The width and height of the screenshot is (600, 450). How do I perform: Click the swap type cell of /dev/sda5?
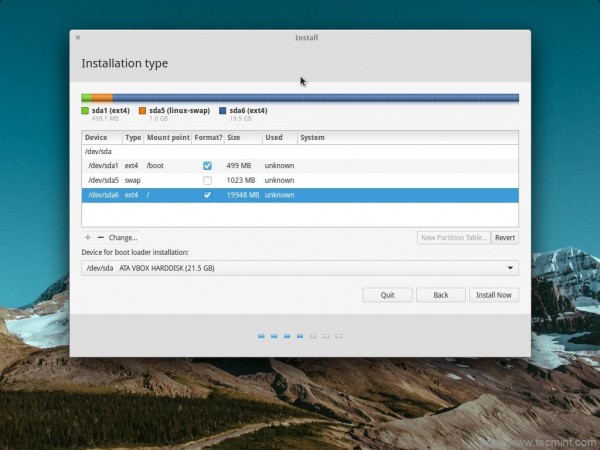(132, 180)
